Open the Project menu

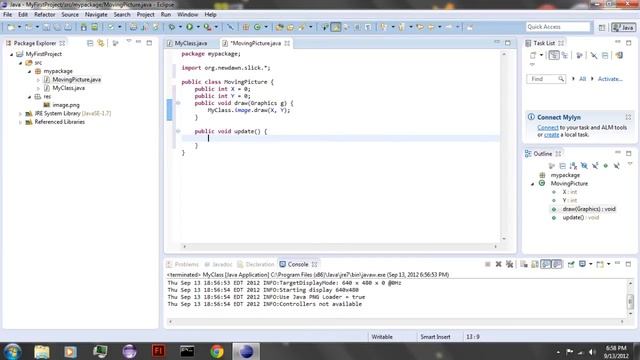[145, 15]
